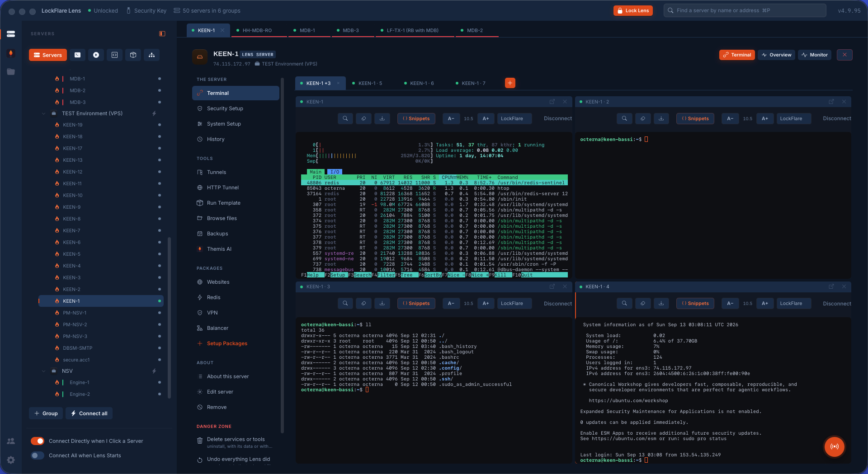Click the download icon in KEEN-1 pane
868x474 pixels.
(x=382, y=118)
